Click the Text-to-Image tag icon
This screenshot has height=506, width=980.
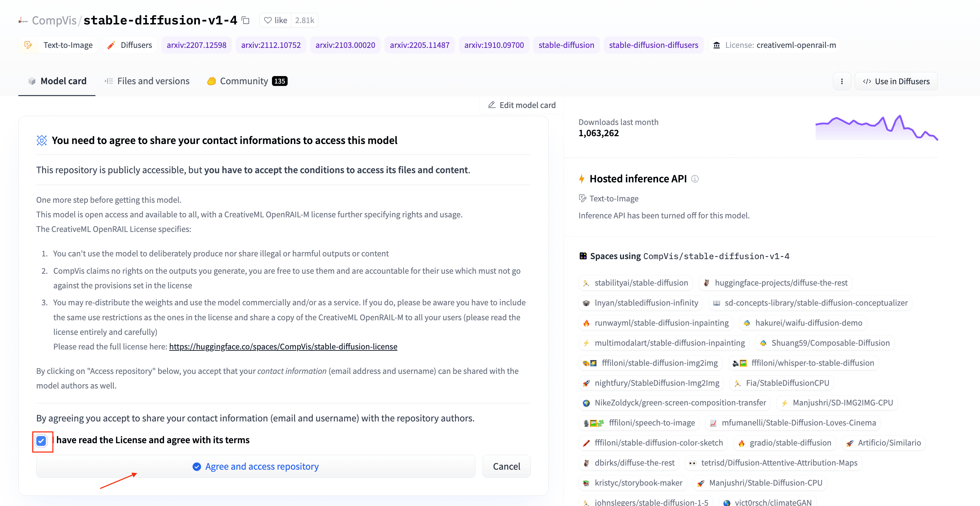(x=28, y=45)
